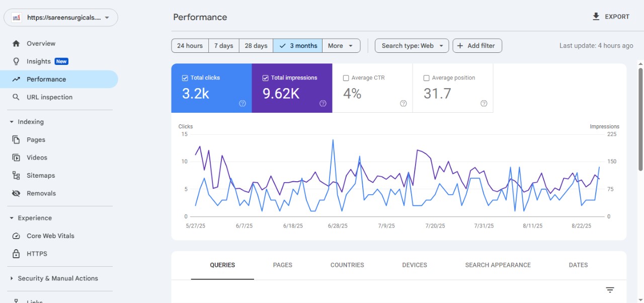The height and width of the screenshot is (303, 644).
Task: Open the filter icon above the queries table
Action: (x=610, y=290)
